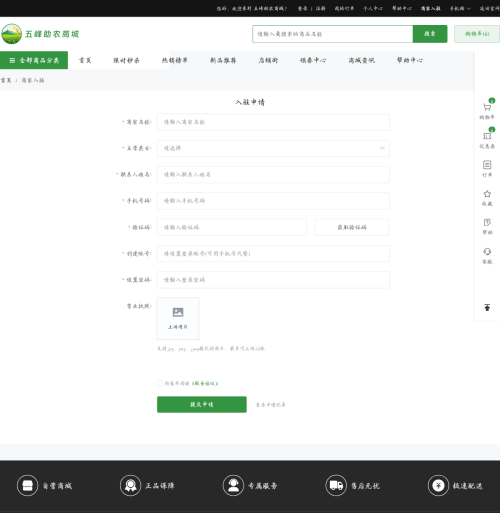Click the customer service headset icon
This screenshot has width=500, height=513.
tap(487, 251)
